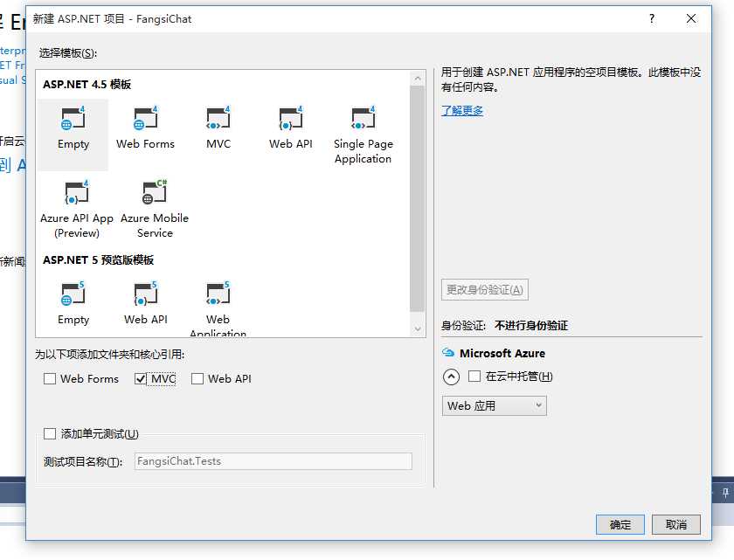
Task: Select the Web Forms template icon
Action: click(146, 118)
